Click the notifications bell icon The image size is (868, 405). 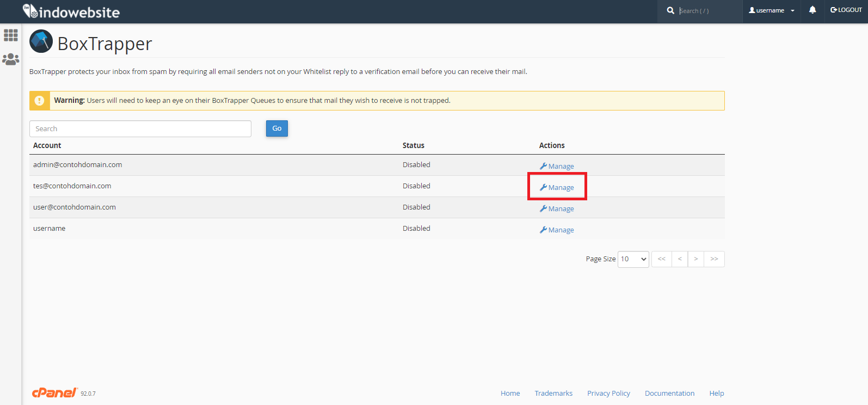[x=812, y=10]
